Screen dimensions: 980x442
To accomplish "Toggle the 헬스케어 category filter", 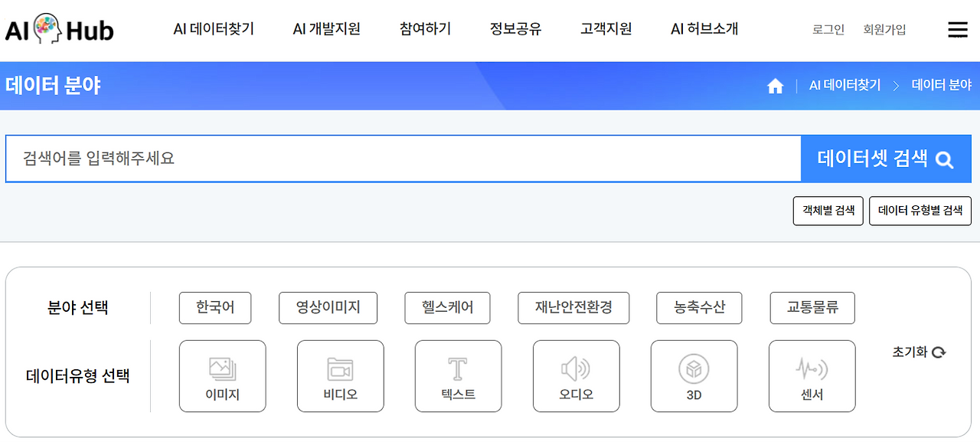I will point(447,308).
